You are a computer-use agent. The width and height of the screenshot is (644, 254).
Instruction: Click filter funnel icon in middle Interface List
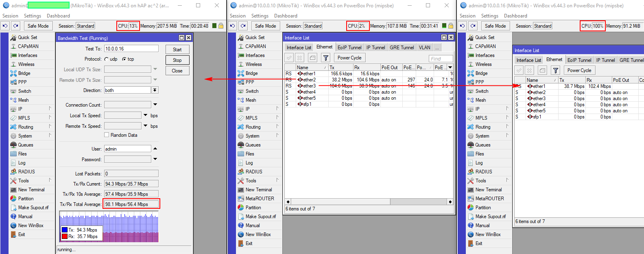tap(326, 58)
